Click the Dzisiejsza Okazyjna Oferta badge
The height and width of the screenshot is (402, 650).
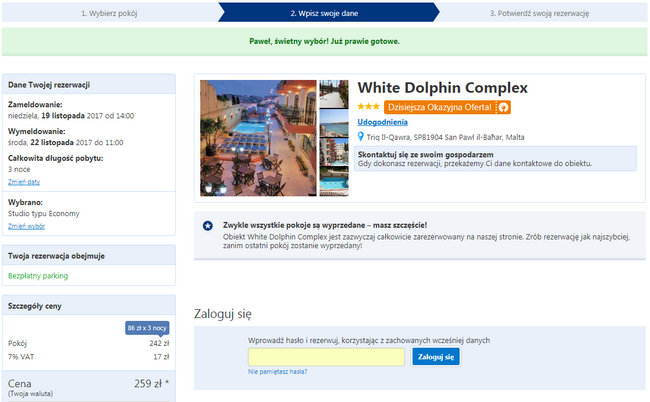coord(447,107)
